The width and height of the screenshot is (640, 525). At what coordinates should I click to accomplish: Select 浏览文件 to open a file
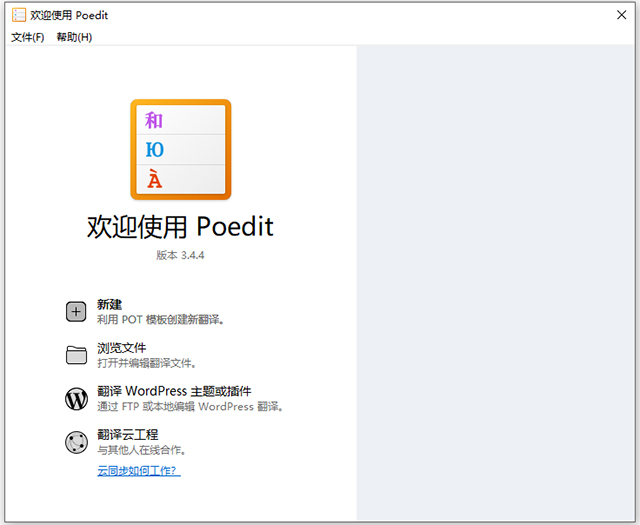click(122, 348)
